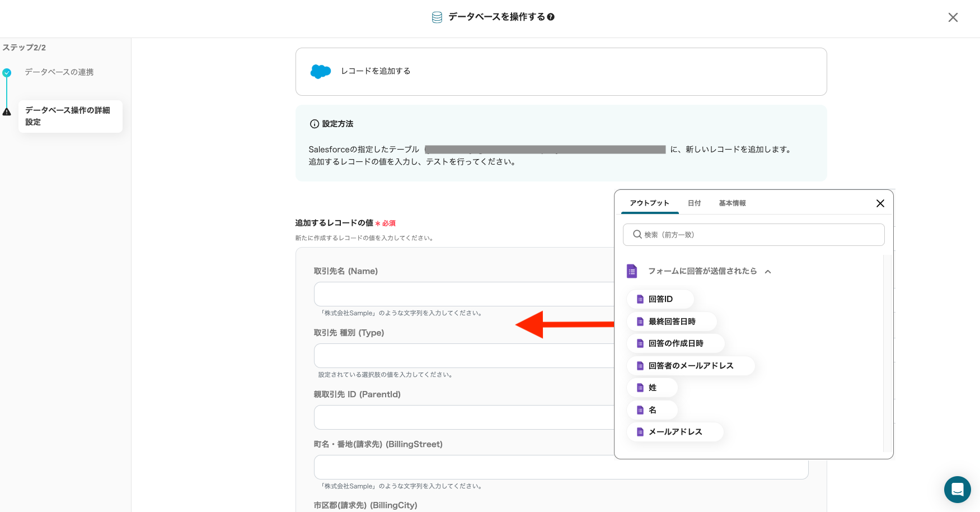
Task: Click the warning icon beside データベース操作の詳細設定
Action: click(x=7, y=111)
